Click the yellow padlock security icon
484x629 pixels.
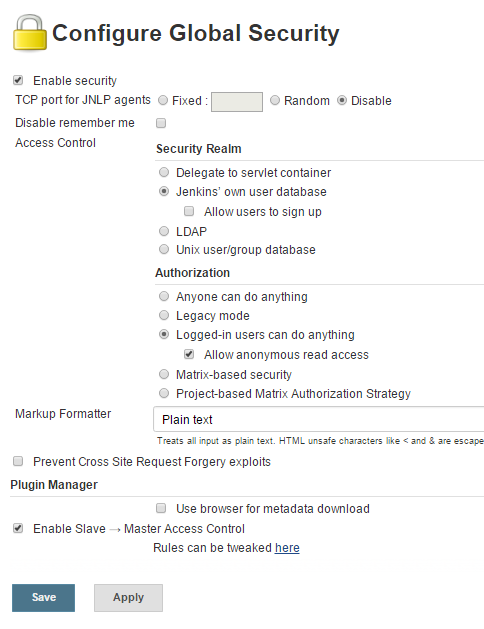[x=30, y=33]
